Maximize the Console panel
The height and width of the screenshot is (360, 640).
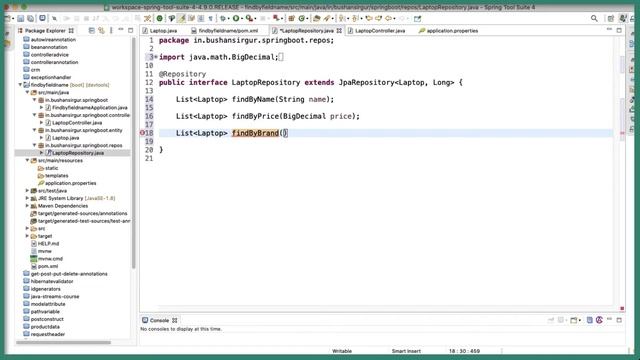619,320
